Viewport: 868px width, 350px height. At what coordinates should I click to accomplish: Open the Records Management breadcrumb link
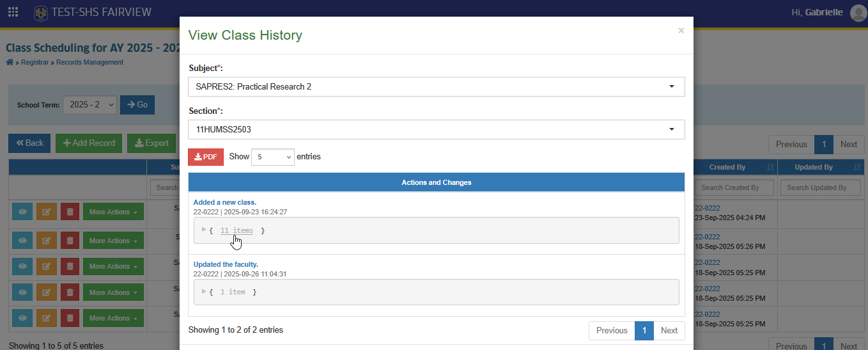[x=90, y=62]
